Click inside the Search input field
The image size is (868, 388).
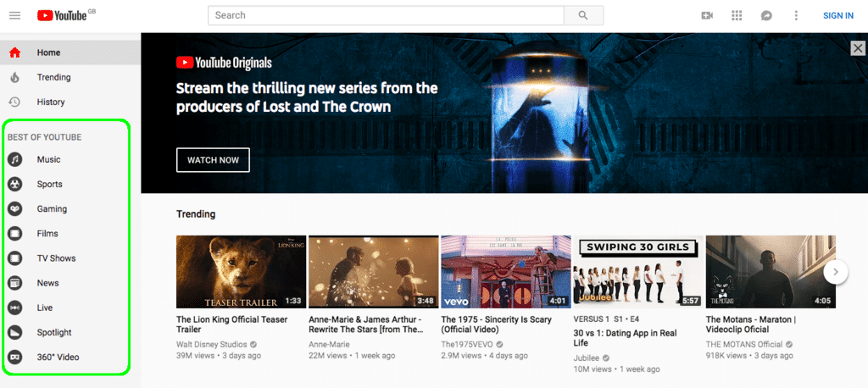coord(386,15)
